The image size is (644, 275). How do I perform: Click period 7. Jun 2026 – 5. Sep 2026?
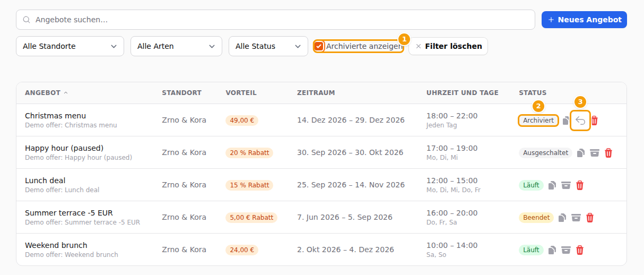tap(345, 217)
